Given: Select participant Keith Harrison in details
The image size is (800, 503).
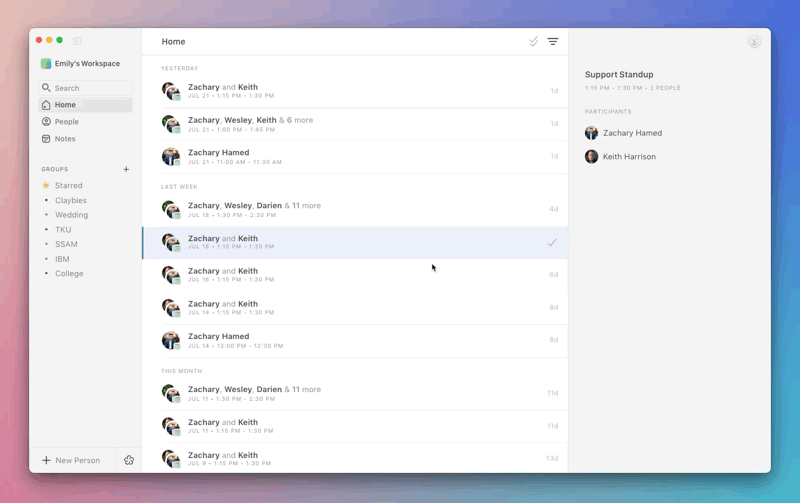Looking at the screenshot, I should click(620, 157).
